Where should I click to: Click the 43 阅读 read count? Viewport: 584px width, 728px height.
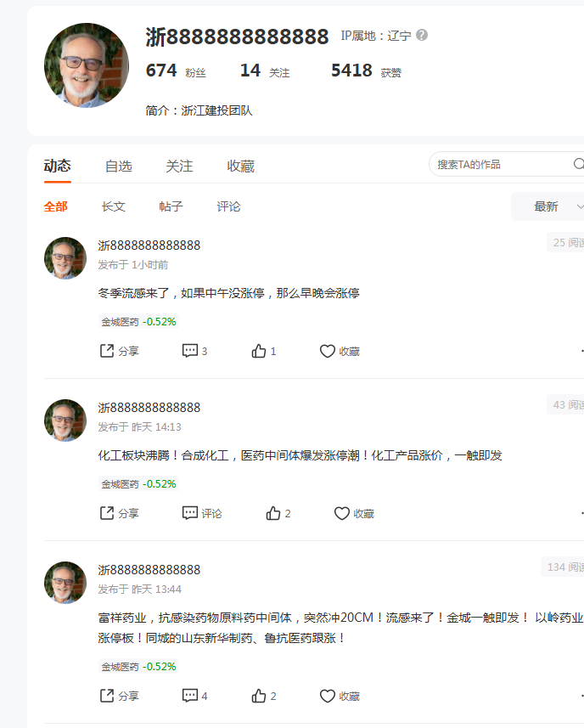tap(565, 404)
